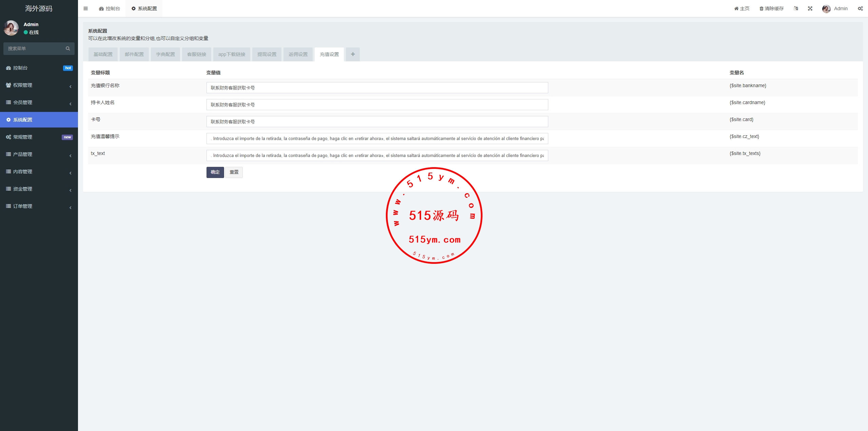
Task: Click the 充值银行名称 input field
Action: pos(377,88)
